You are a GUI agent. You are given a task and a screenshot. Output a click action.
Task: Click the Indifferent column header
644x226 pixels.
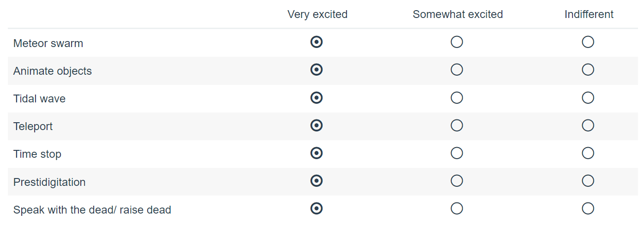tap(589, 14)
